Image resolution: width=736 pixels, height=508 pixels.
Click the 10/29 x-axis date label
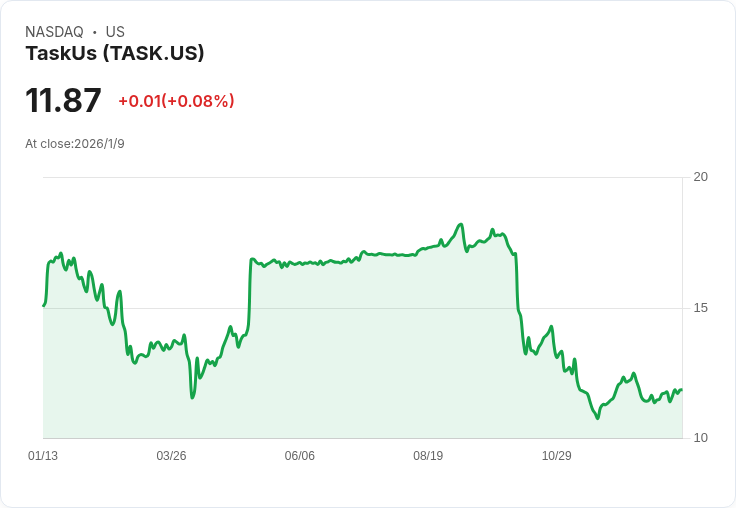(557, 456)
